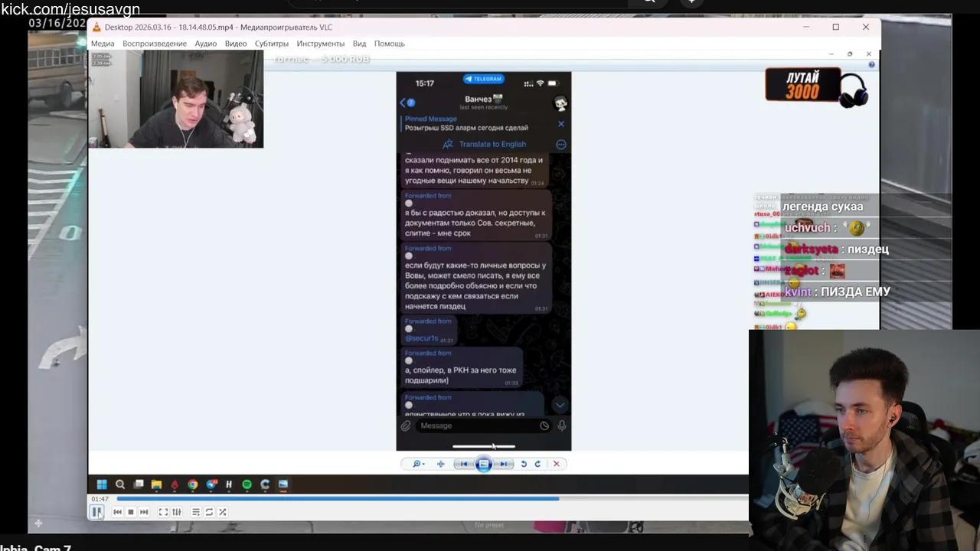Open VLC extended settings
Screen dimensions: 980x551
177,512
